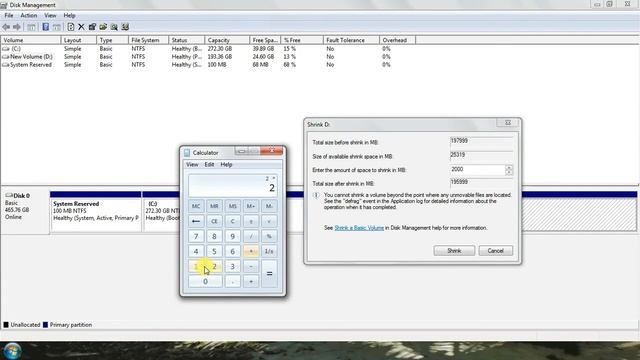Click the '193.36 GB' capacity cell
Screen dimensions: 640x360
click(220, 57)
